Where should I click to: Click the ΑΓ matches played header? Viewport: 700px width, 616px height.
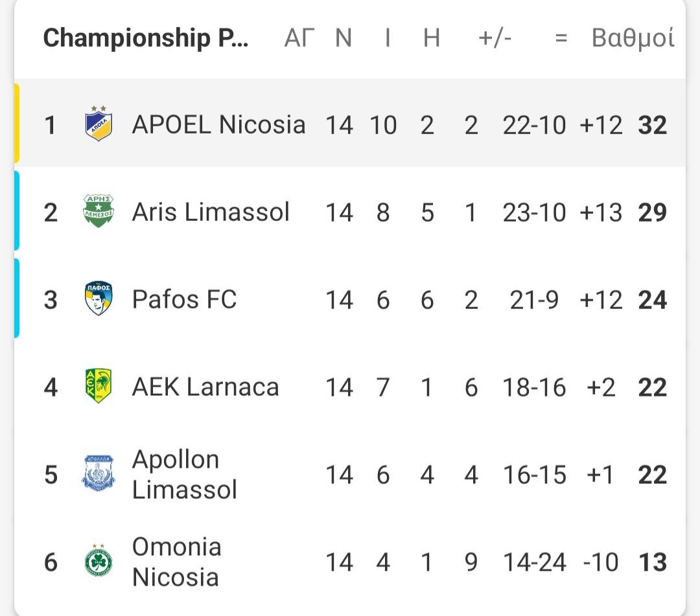pos(299,38)
